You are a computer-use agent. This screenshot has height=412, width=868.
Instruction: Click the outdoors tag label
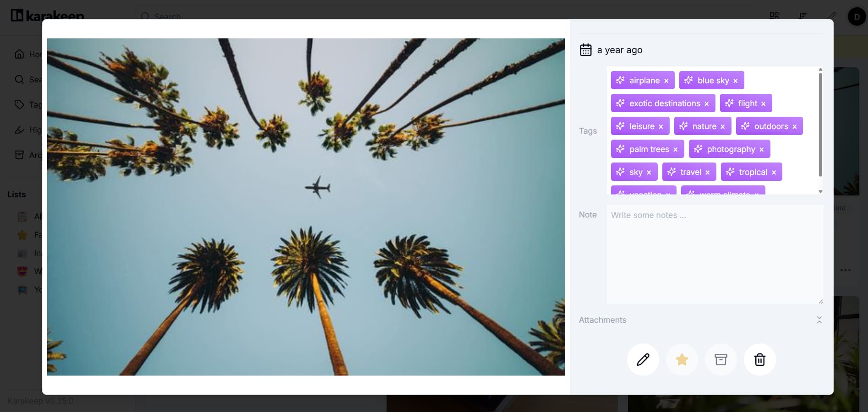point(771,126)
